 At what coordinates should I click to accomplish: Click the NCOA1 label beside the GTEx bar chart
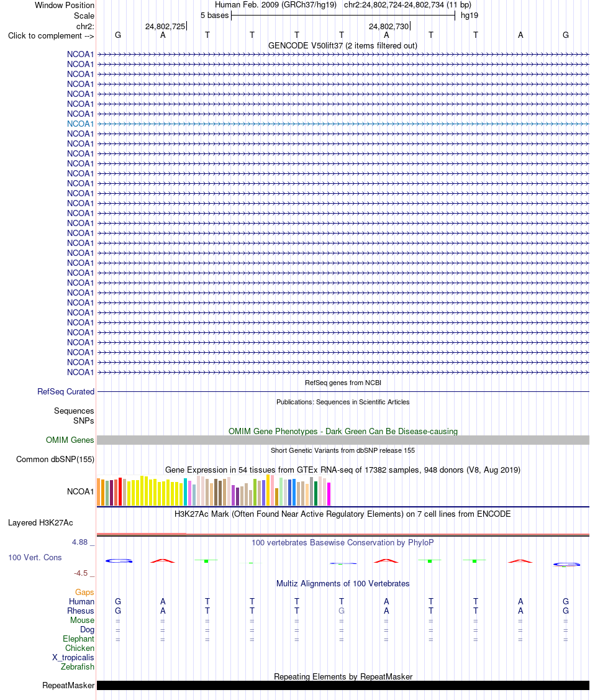click(80, 491)
